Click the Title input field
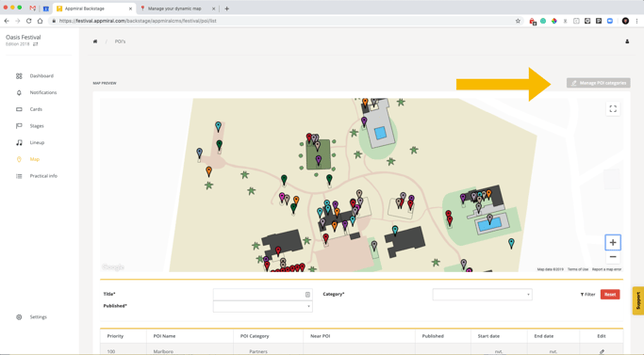 coord(263,294)
